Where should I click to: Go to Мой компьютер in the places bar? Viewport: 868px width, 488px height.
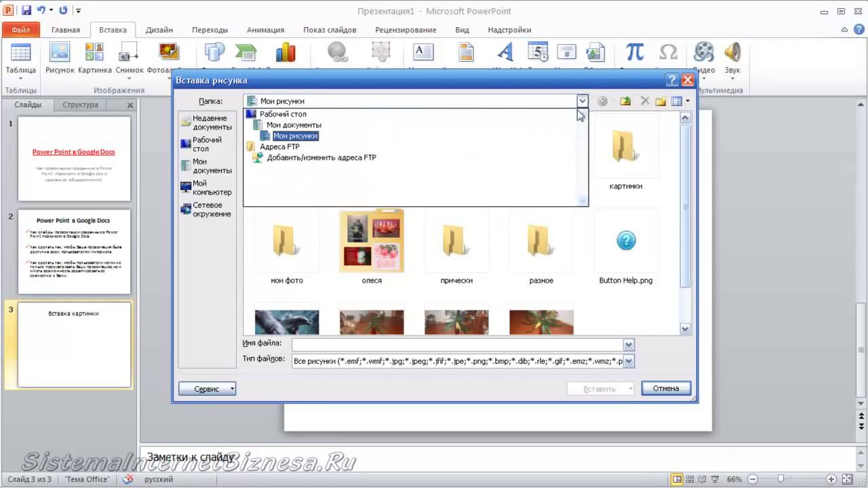pyautogui.click(x=206, y=188)
